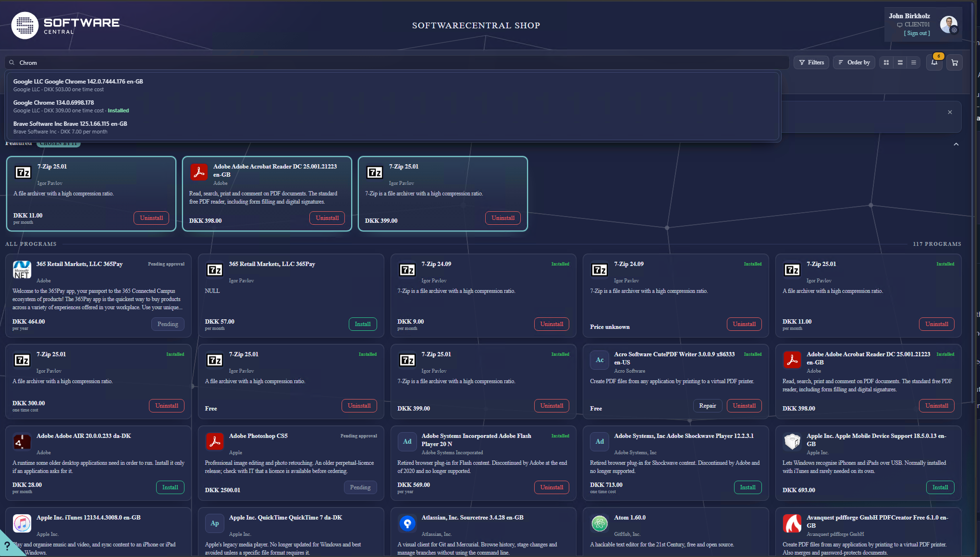Open the notifications bell with badge
This screenshot has height=557, width=980.
934,62
